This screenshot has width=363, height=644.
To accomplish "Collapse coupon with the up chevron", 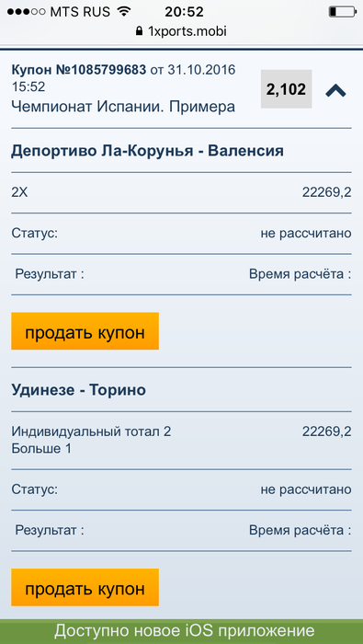I will coord(335,90).
